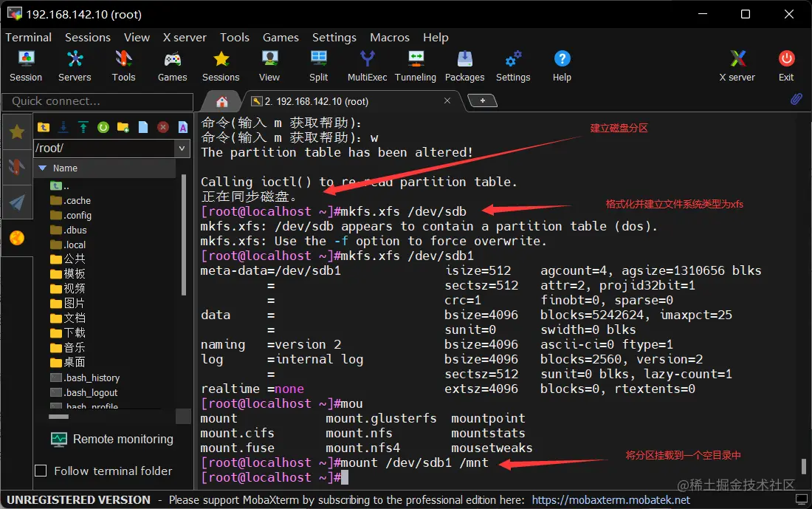This screenshot has width=812, height=509.
Task: Close the 192.168.142.10 (root) session tab
Action: coord(447,100)
